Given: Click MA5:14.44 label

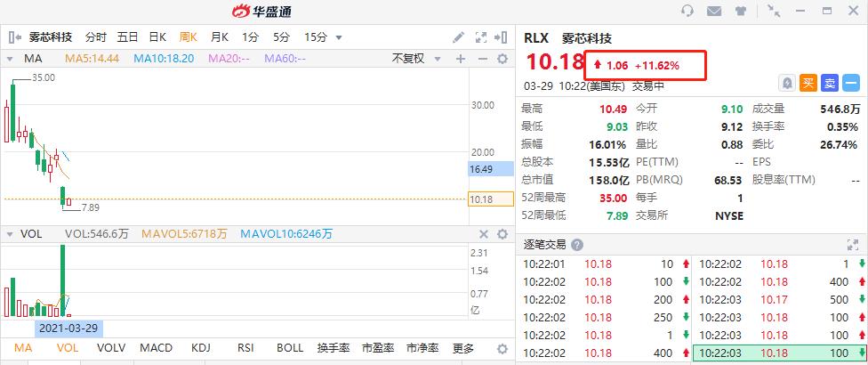Looking at the screenshot, I should tap(92, 59).
